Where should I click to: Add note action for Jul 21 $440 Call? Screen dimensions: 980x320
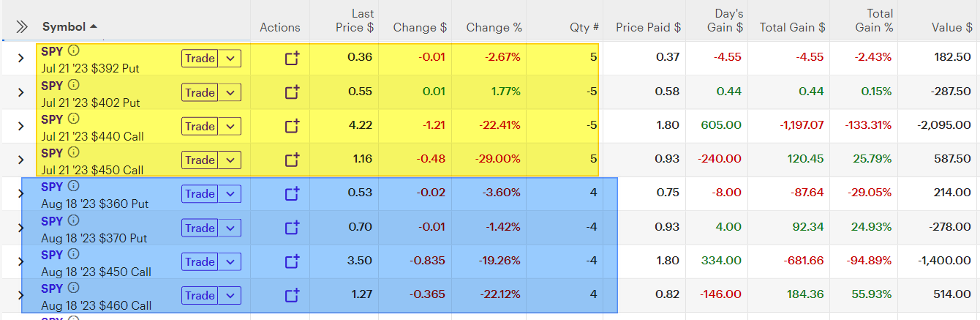tap(292, 126)
